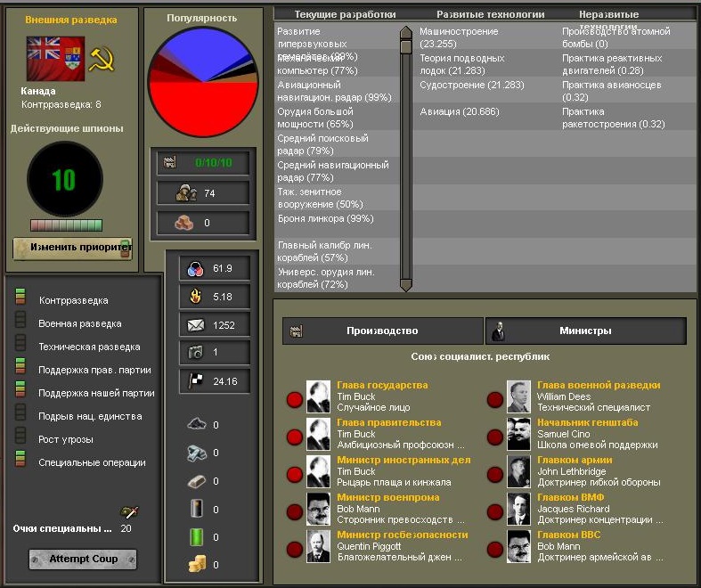This screenshot has height=588, width=701.
Task: Click red status dot for Министр иностранных дел
Action: [x=295, y=475]
